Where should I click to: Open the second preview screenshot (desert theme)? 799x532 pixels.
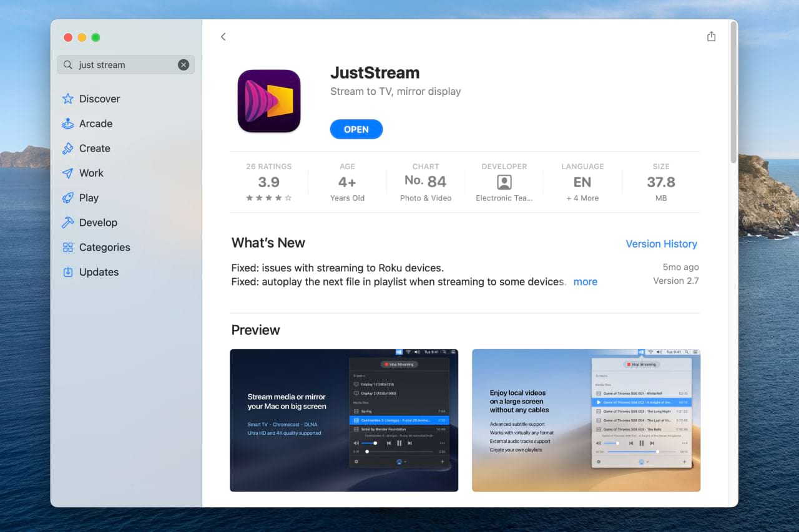(x=586, y=420)
